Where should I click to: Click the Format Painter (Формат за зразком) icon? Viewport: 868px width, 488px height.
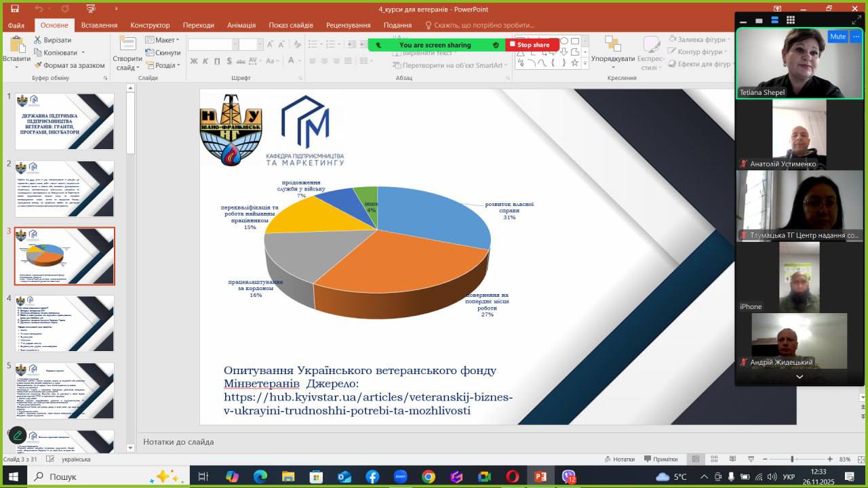(38, 66)
